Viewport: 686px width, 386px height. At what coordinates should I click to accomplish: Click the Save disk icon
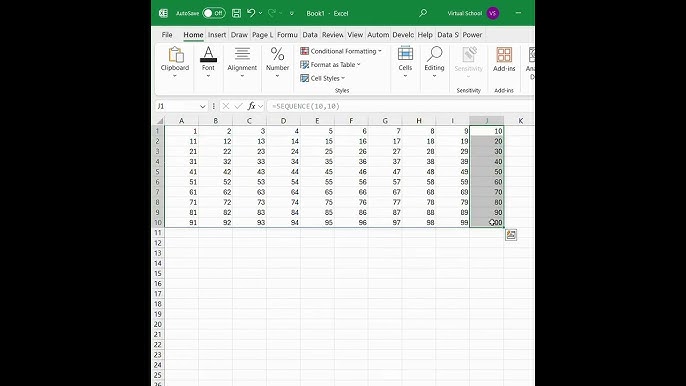pyautogui.click(x=236, y=13)
